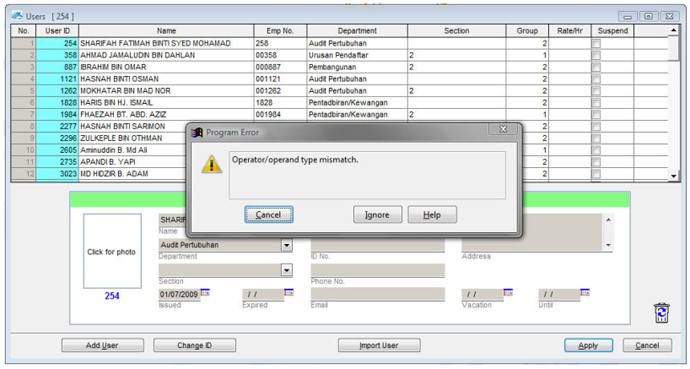Image resolution: width=690 pixels, height=369 pixels.
Task: Open the Department dropdown
Action: 286,245
